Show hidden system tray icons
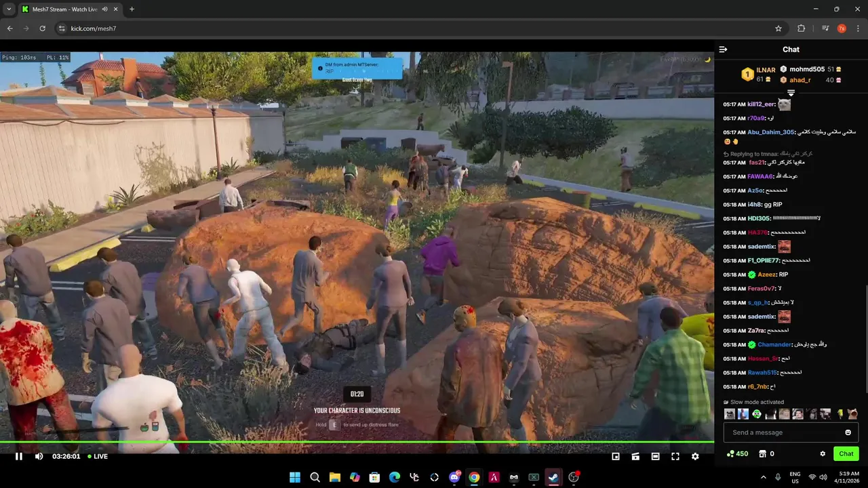 (763, 477)
